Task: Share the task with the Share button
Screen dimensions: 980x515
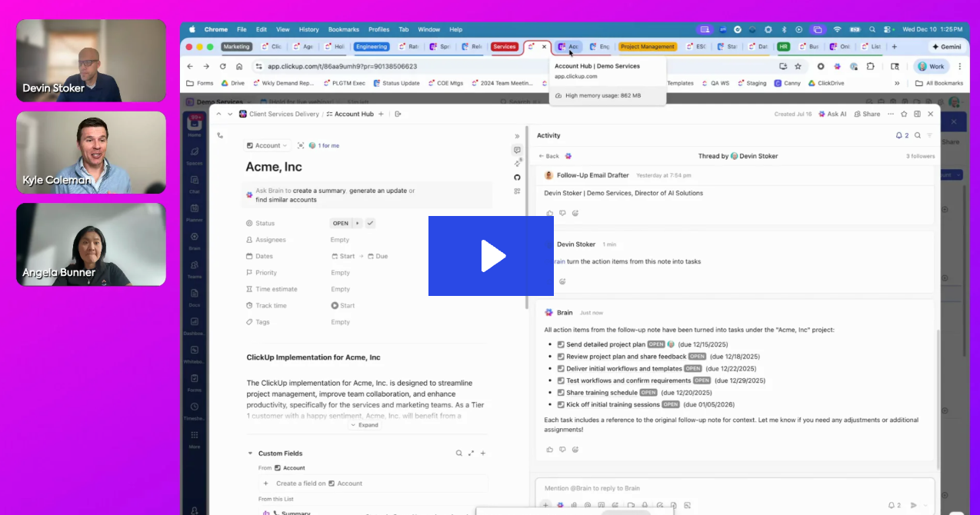Action: 866,114
